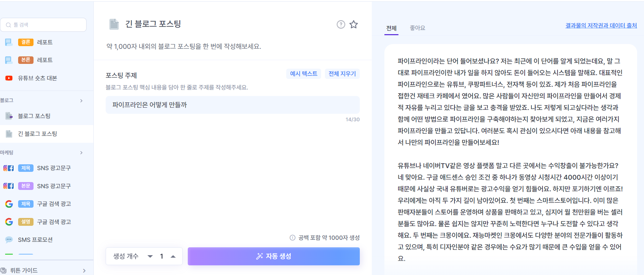
Task: Open 본문 SNS 광고문구 tool
Action: 47,186
